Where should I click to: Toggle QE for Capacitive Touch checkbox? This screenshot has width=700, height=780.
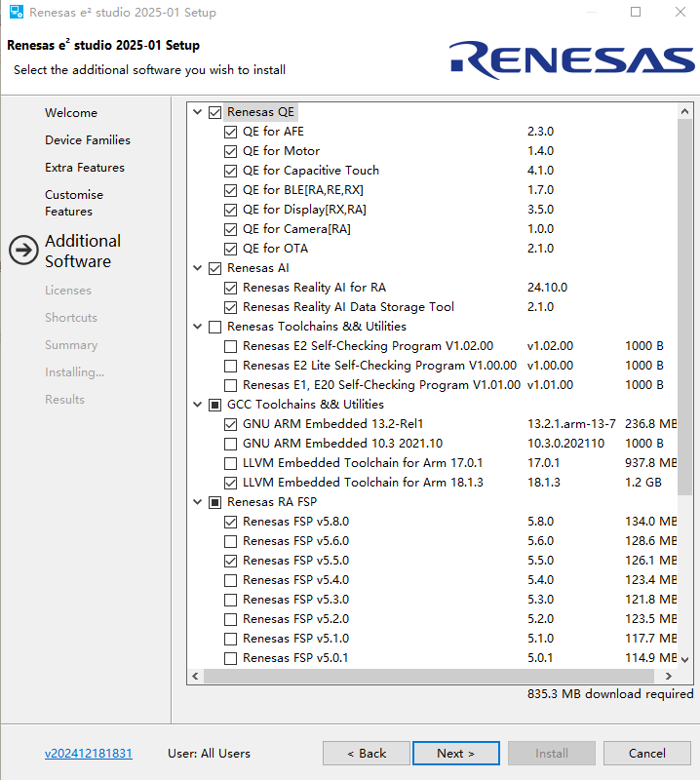point(230,171)
